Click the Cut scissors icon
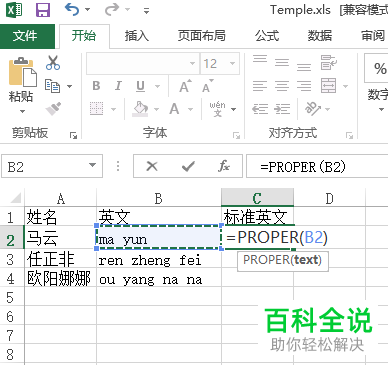The image size is (388, 365). click(x=53, y=63)
